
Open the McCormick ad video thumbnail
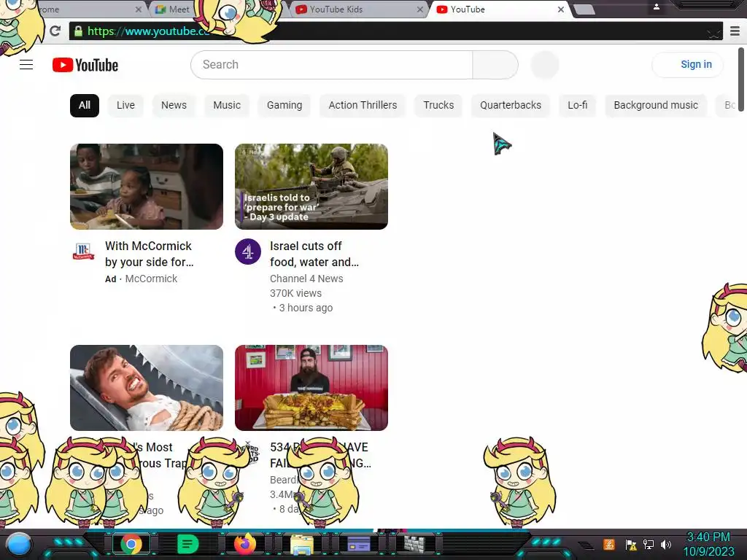(x=146, y=187)
